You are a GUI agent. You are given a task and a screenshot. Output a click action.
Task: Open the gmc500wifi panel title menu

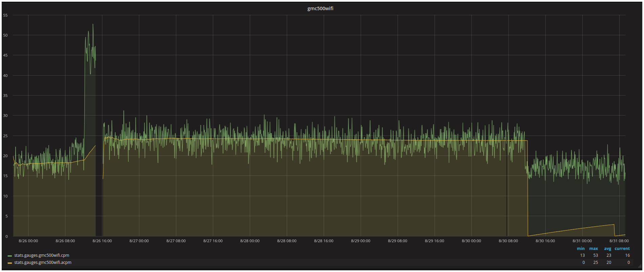pos(320,8)
